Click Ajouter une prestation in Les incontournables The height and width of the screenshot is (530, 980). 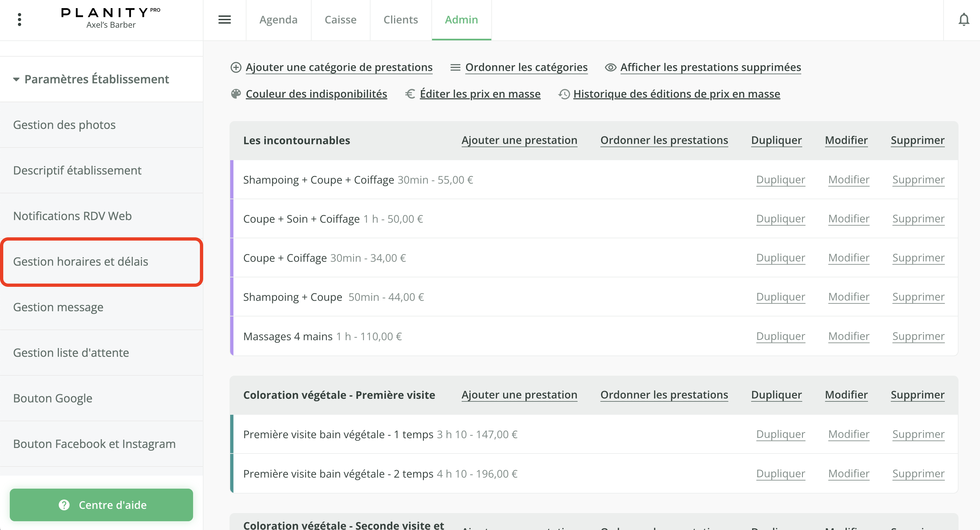(519, 140)
